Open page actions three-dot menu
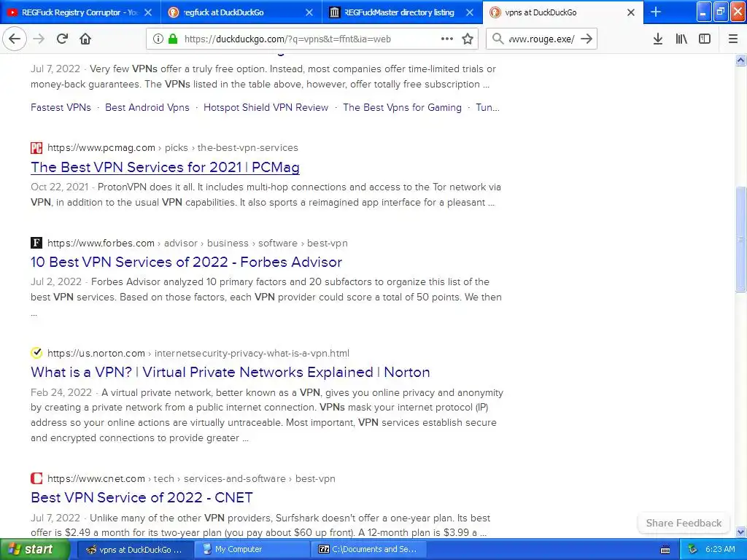Screen dimensions: 747x560 click(447, 39)
